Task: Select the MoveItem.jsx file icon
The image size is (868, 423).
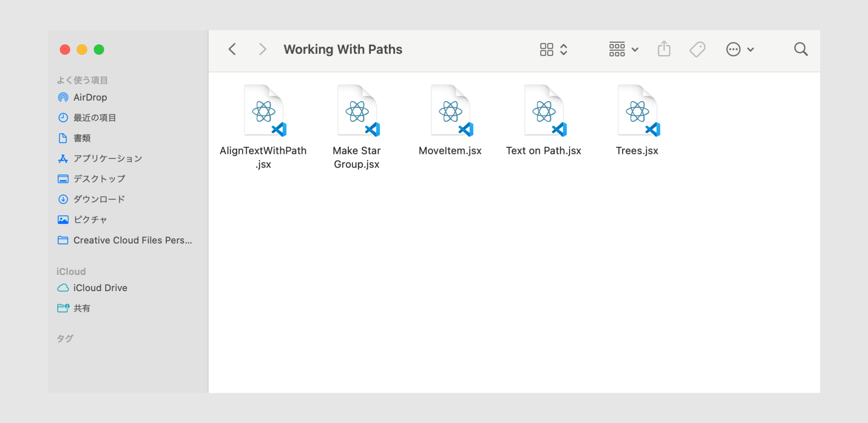Action: [x=451, y=111]
